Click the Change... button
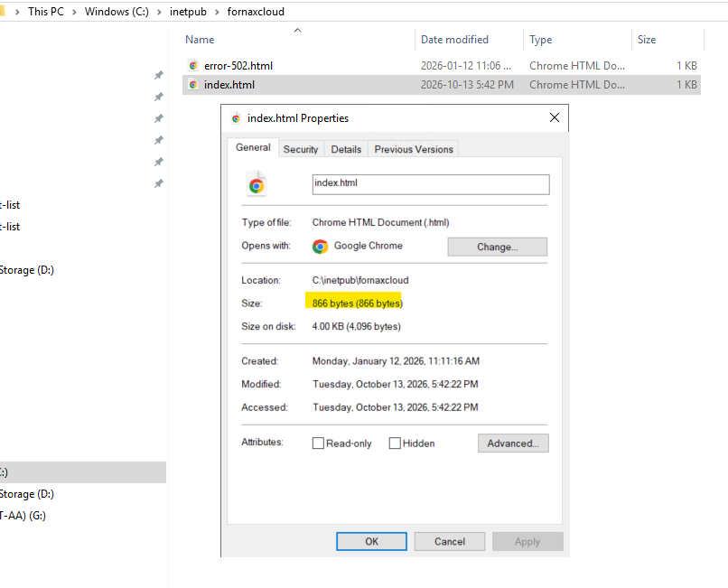 coord(498,247)
